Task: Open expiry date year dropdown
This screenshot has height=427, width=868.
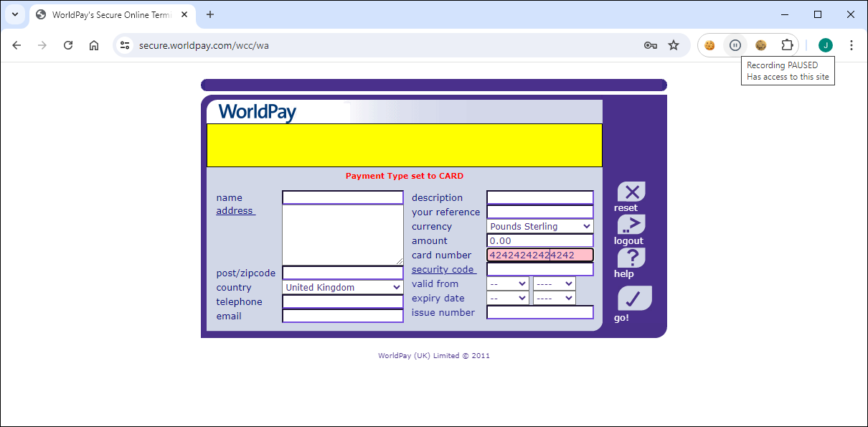Action: [x=555, y=298]
